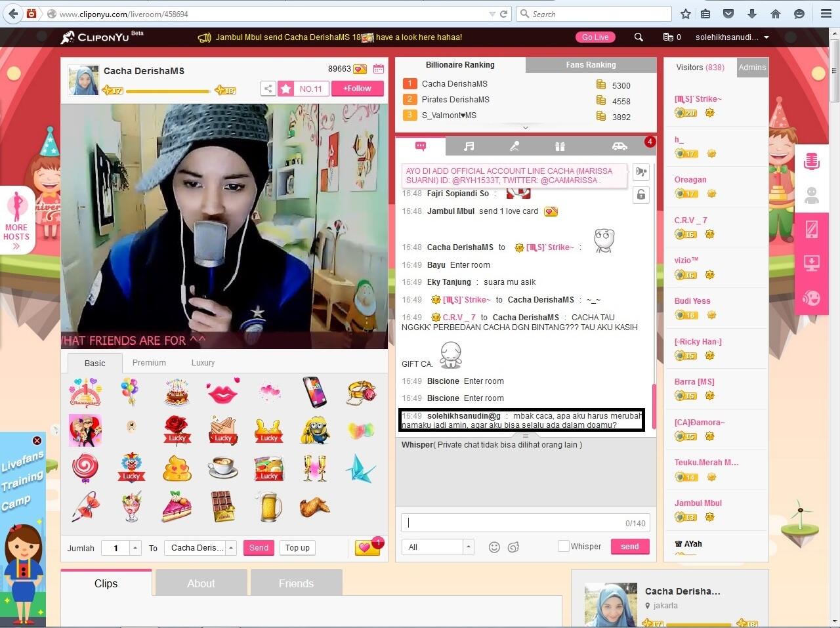Switch to the Admins tab
Screen dimensions: 840x628
click(752, 68)
